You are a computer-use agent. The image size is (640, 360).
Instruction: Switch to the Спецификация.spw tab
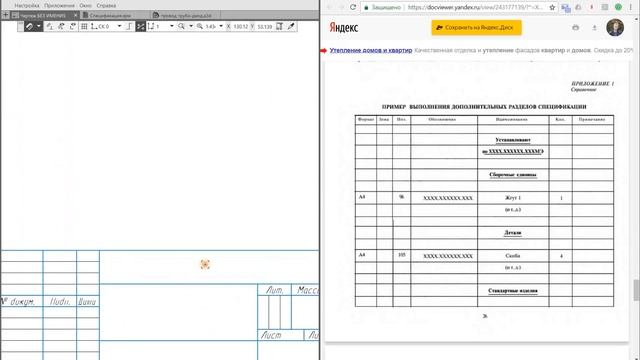tap(110, 16)
